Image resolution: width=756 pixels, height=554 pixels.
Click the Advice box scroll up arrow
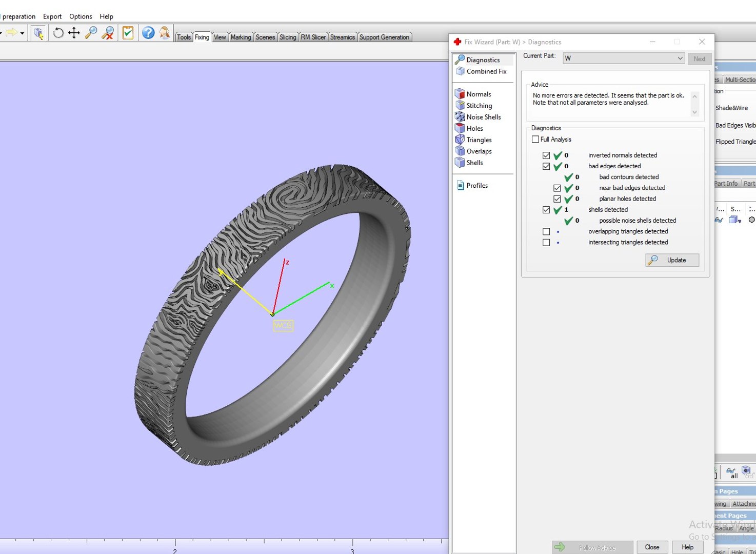695,96
